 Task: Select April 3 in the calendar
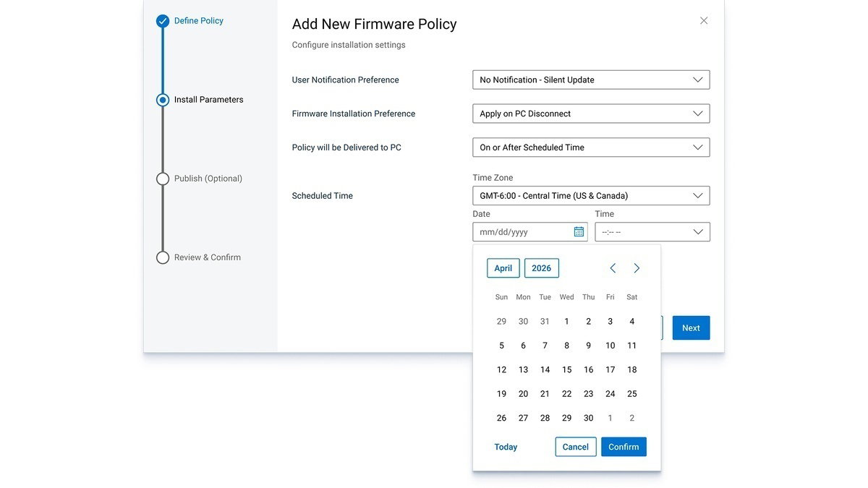tap(610, 322)
